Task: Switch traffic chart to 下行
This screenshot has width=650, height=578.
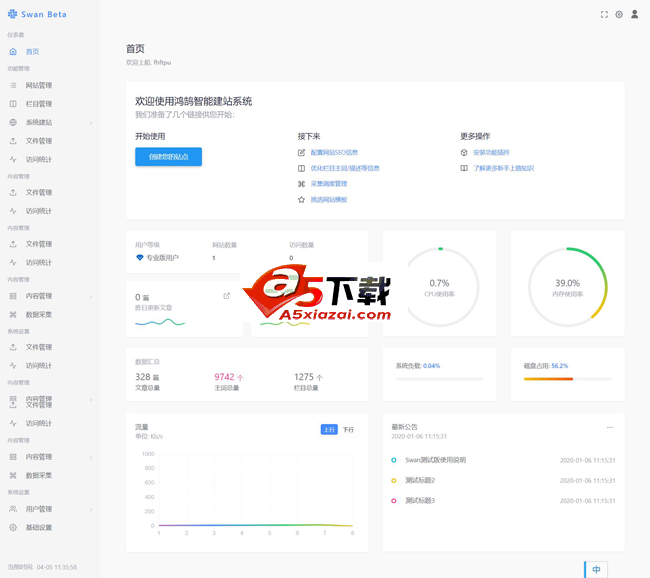Action: (348, 430)
